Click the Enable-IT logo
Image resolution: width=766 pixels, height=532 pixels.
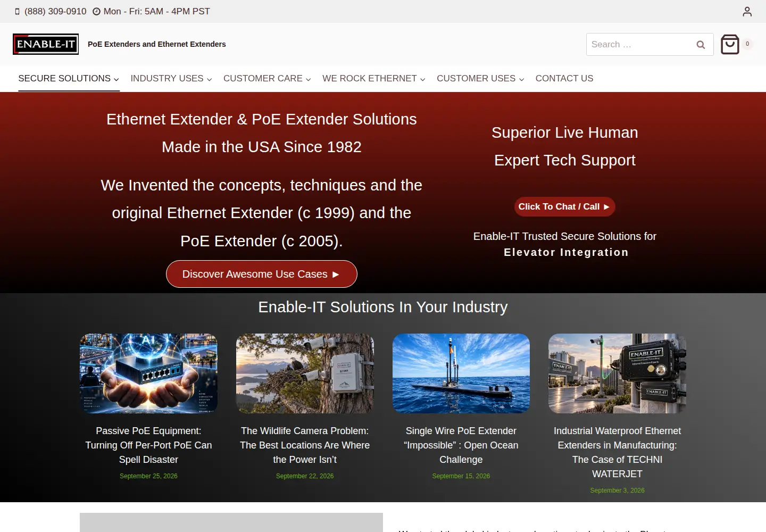coord(46,44)
